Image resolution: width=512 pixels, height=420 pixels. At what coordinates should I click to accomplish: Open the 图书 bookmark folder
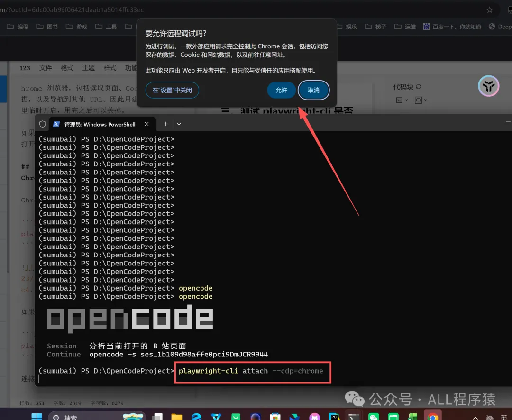pyautogui.click(x=47, y=27)
